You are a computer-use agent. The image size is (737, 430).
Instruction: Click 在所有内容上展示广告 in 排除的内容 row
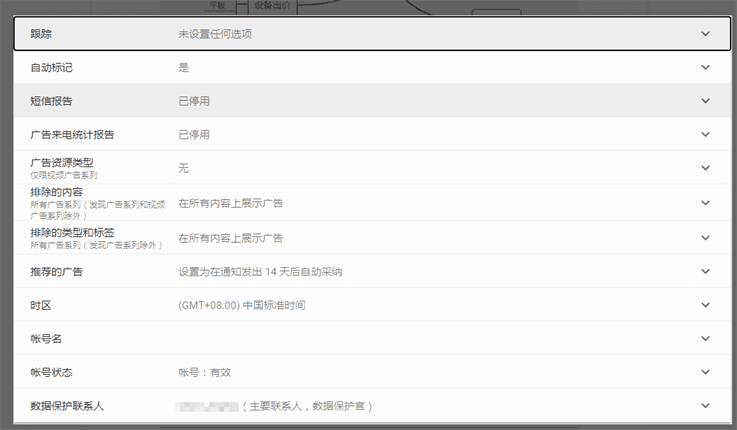(230, 203)
